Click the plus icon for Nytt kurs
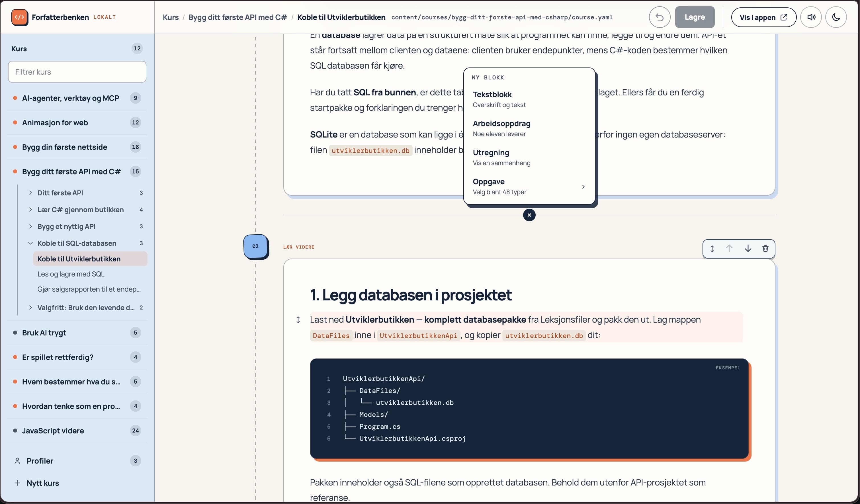The image size is (860, 504). 17,483
